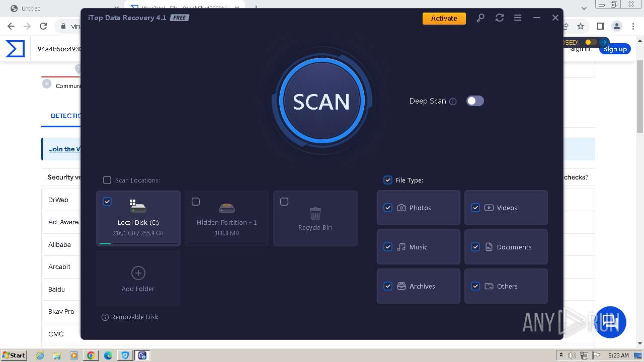Image resolution: width=644 pixels, height=362 pixels.
Task: Click the Documents page icon
Action: [x=489, y=247]
